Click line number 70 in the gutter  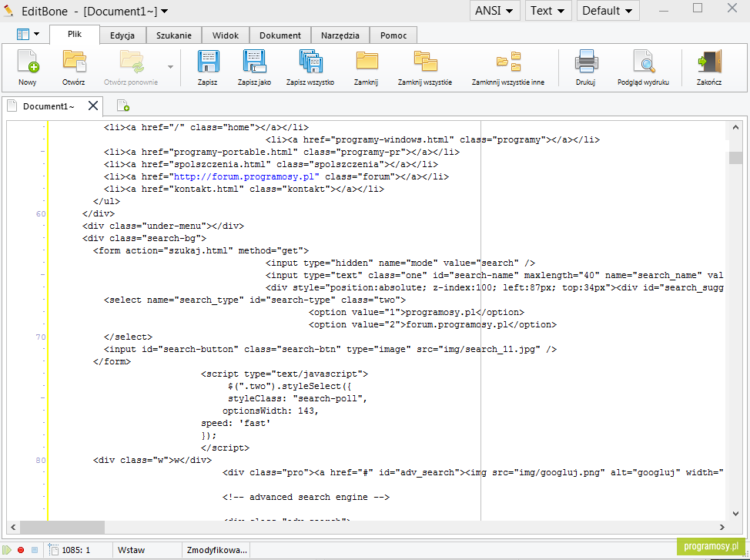point(41,337)
